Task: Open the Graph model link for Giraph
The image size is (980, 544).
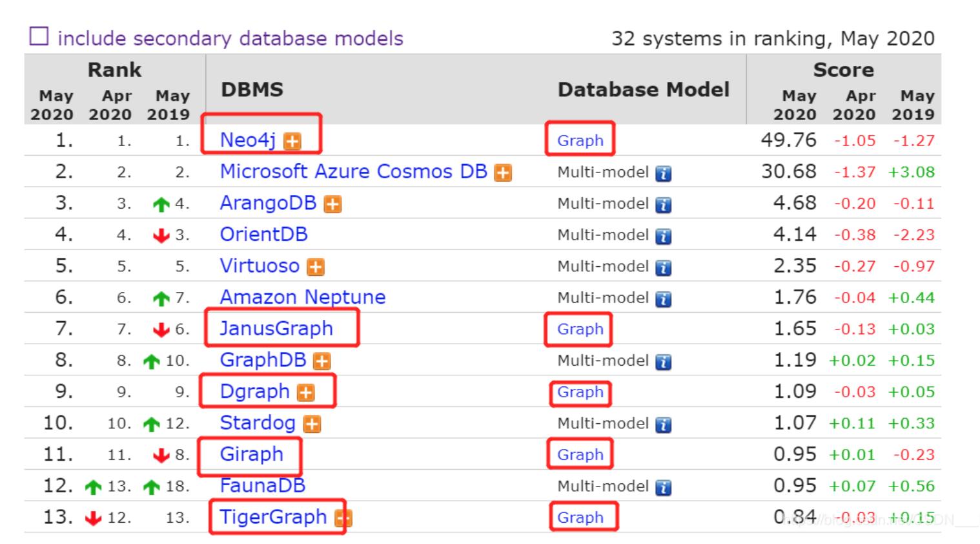Action: (580, 454)
